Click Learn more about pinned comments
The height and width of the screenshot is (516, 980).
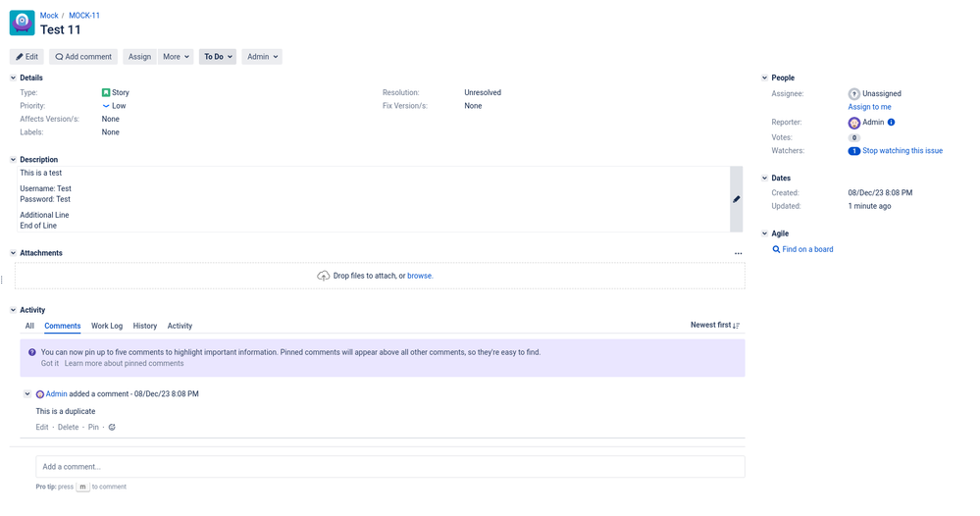tap(124, 364)
